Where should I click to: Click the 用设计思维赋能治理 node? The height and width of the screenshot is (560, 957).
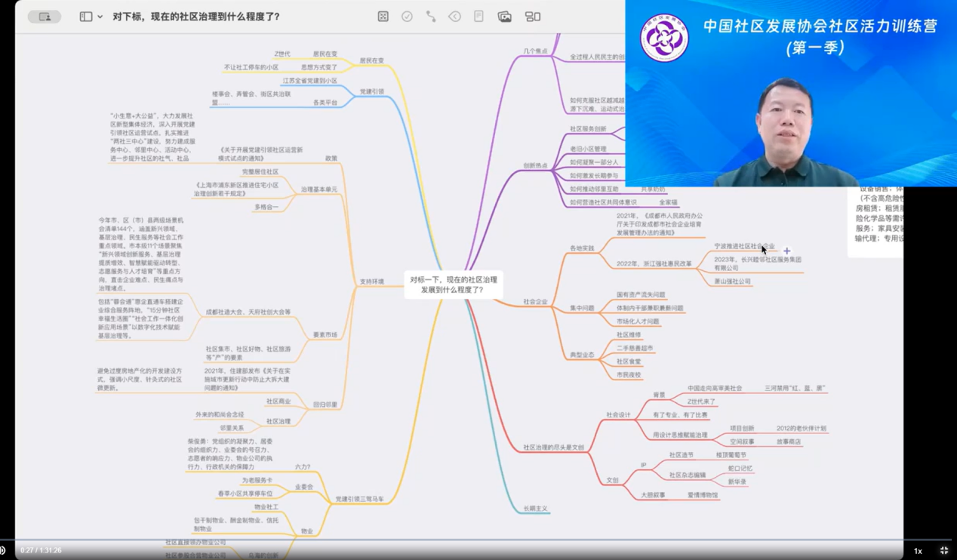point(680,435)
